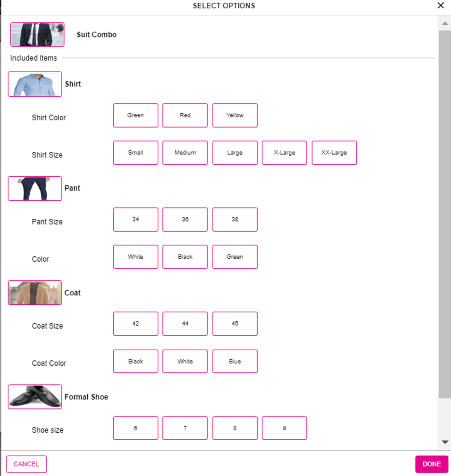451x476 pixels.
Task: Click the Shirt item thumbnail image
Action: coord(35,84)
